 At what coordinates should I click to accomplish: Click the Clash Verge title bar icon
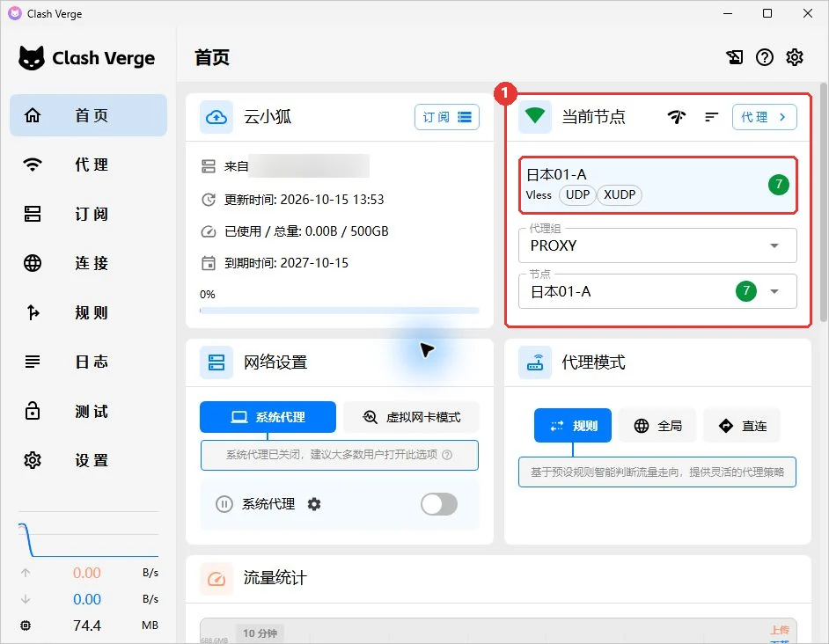click(x=15, y=13)
